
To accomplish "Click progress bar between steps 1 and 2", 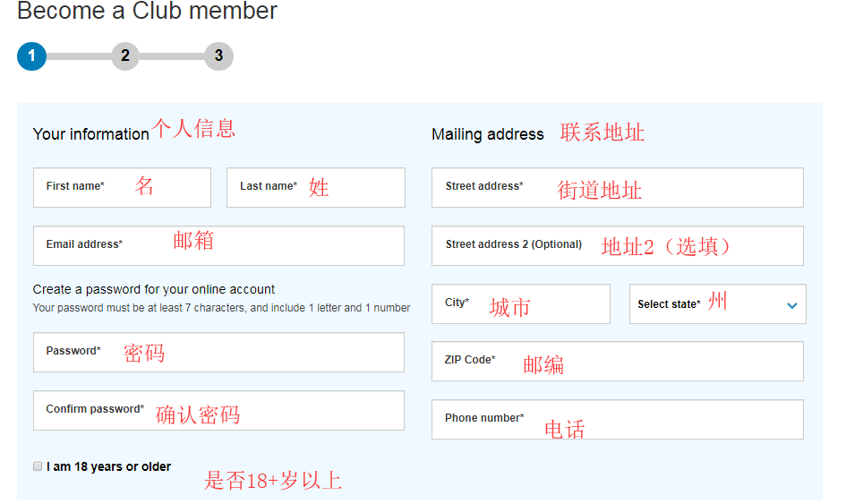I will [79, 56].
